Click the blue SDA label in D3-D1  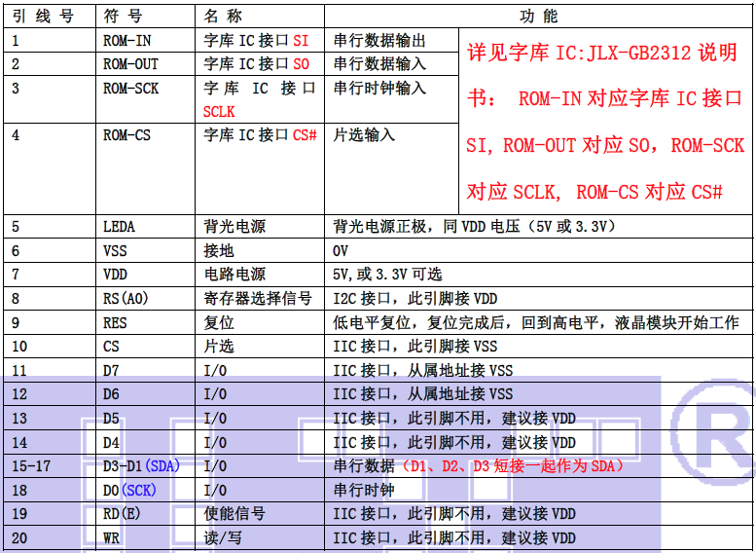[162, 467]
